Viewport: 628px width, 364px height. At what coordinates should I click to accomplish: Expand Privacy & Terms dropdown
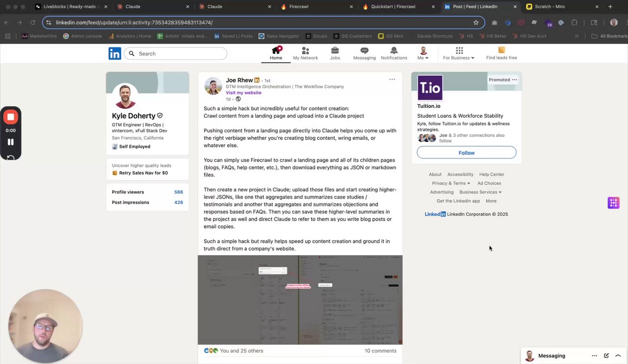point(451,183)
